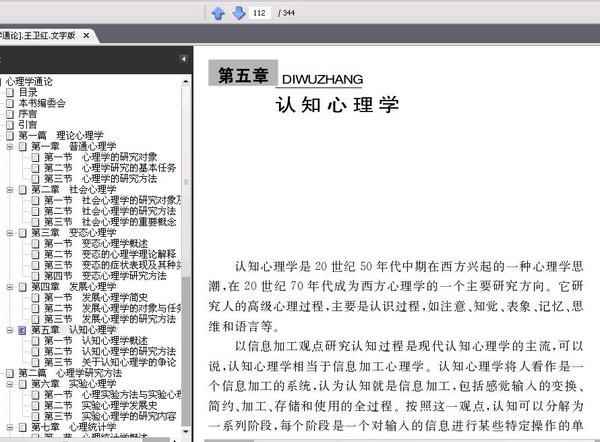The image size is (600, 442).
Task: Collapse the bookmarks panel with arrow button
Action: [184, 59]
